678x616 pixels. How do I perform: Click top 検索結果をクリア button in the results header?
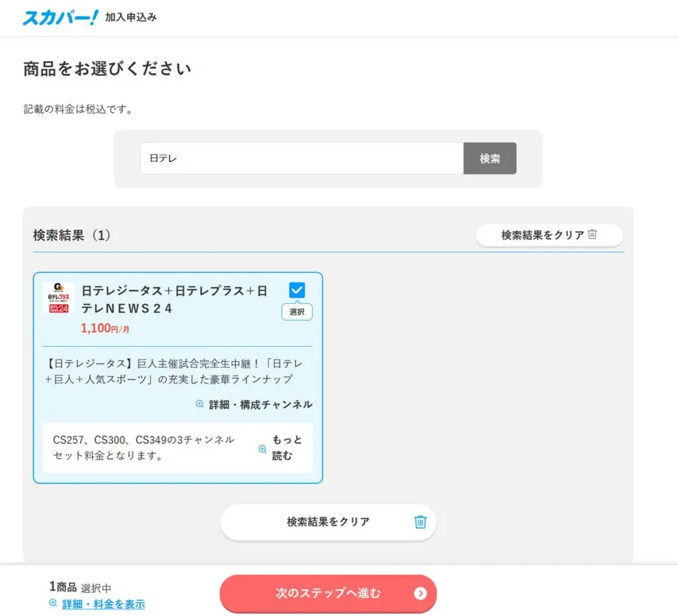(549, 235)
